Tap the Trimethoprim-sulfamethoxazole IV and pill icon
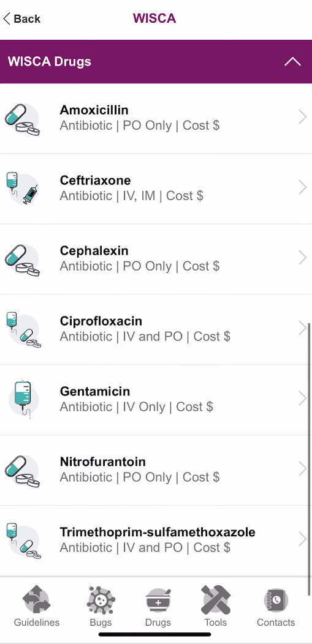Screen dimensions: 312x644 [x=23, y=541]
